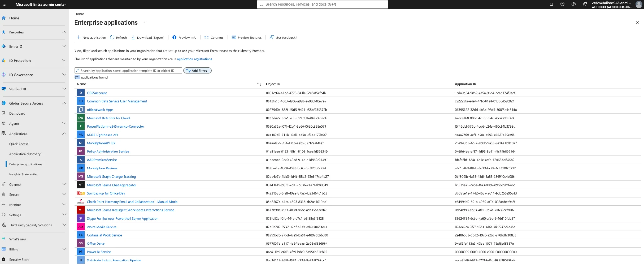Viewport: 644px width, 264px height.
Task: Collapse the Applications chevron
Action: click(64, 134)
